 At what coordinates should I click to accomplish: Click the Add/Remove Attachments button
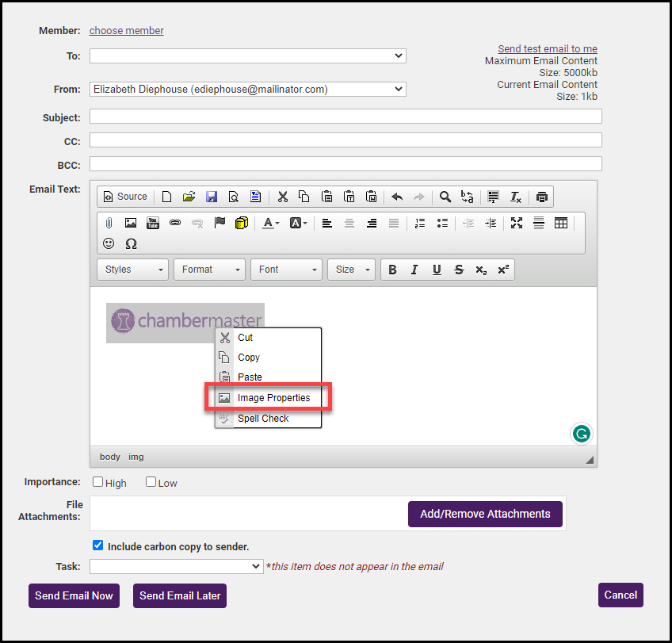[485, 514]
